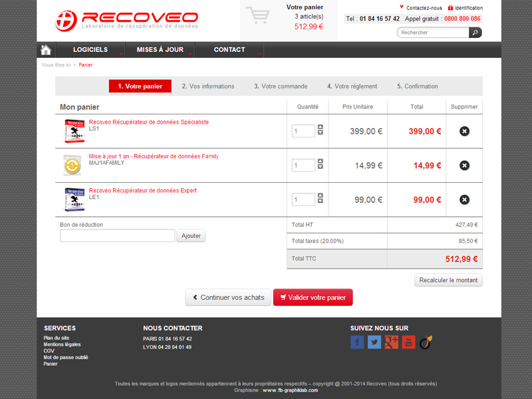Open Google Plus social icon
This screenshot has width=532, height=399.
point(392,342)
